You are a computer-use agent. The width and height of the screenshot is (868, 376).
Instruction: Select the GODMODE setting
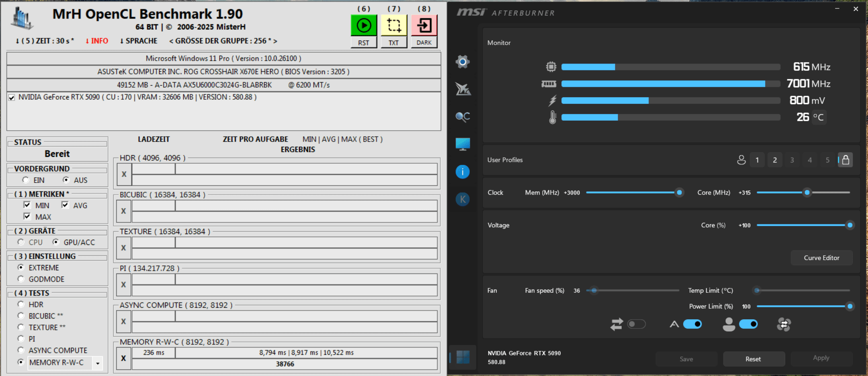point(21,279)
